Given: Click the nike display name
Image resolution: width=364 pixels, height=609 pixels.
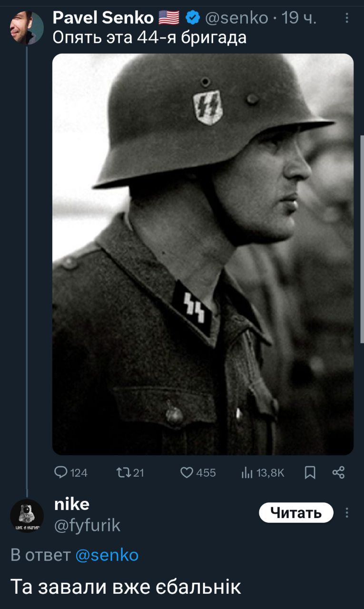Looking at the screenshot, I should (71, 504).
